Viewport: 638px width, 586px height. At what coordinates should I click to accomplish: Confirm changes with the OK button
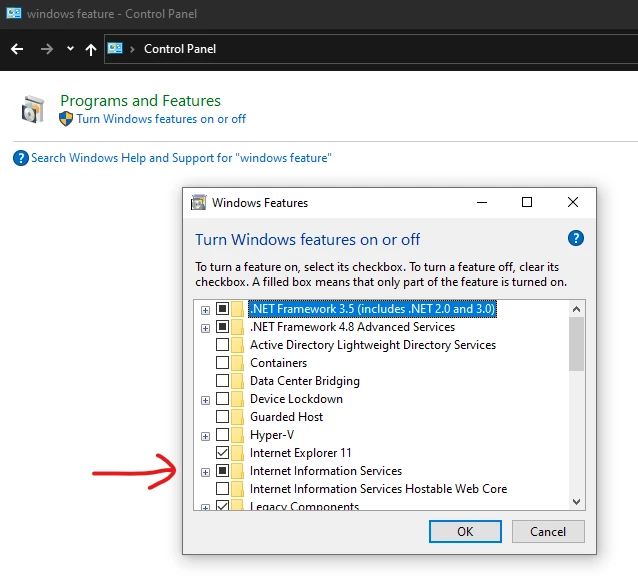[x=465, y=531]
